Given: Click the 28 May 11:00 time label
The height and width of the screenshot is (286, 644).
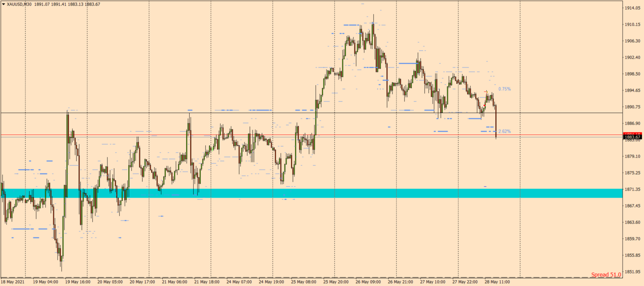Looking at the screenshot, I should pos(497,282).
